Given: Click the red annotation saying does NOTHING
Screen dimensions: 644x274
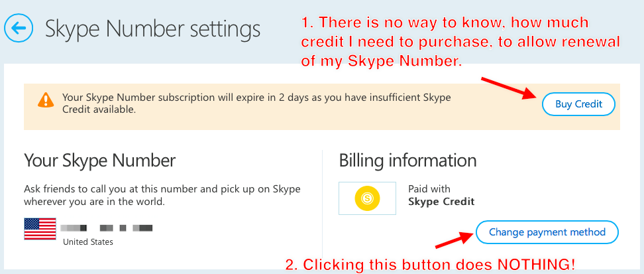Looking at the screenshot, I should (x=431, y=264).
